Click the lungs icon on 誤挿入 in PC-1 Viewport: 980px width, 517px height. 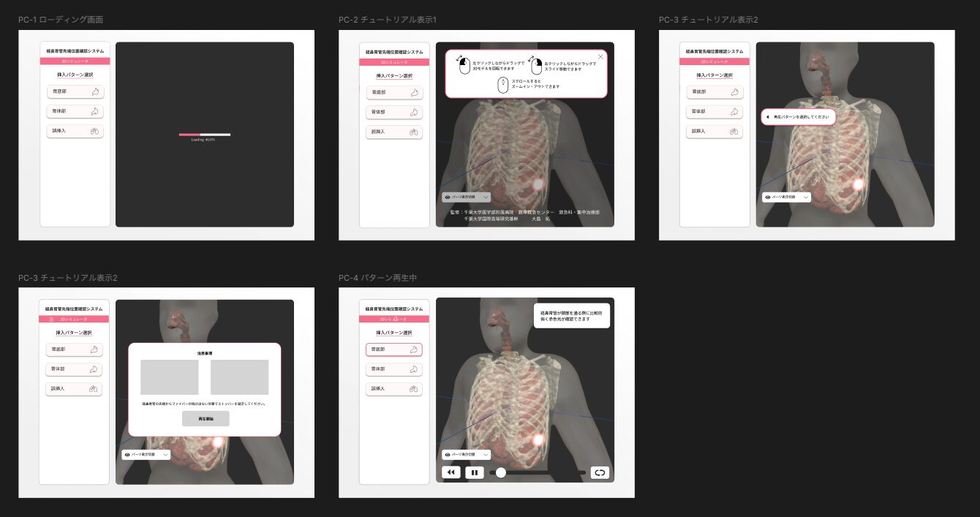tap(94, 132)
